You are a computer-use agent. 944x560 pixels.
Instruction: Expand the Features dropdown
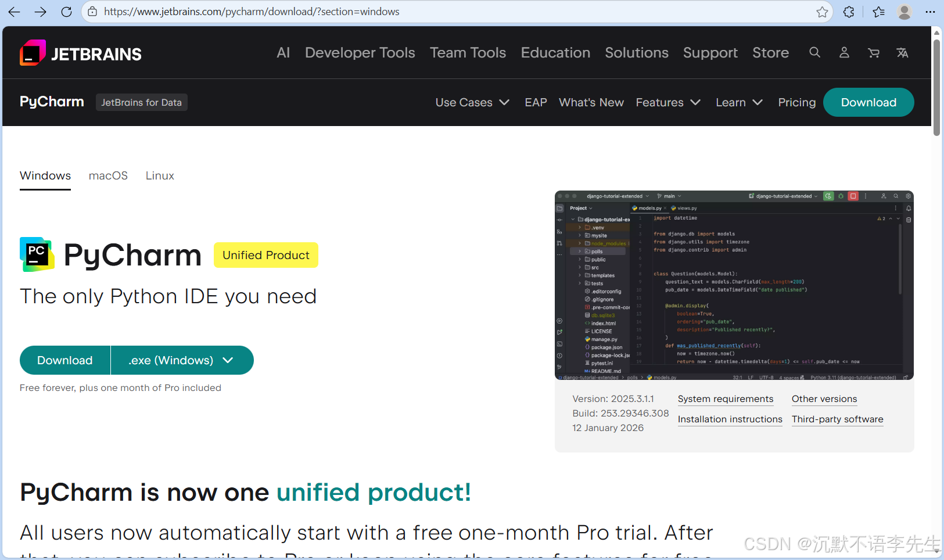[668, 102]
